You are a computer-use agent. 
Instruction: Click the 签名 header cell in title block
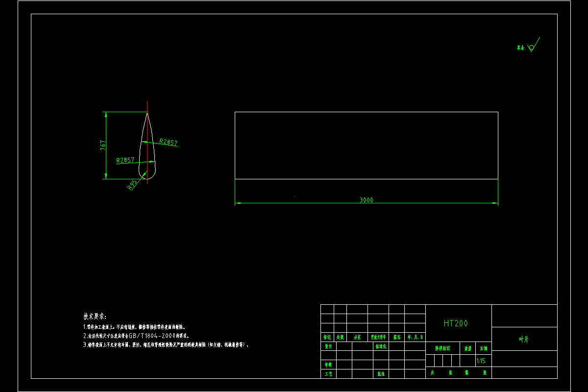[397, 337]
